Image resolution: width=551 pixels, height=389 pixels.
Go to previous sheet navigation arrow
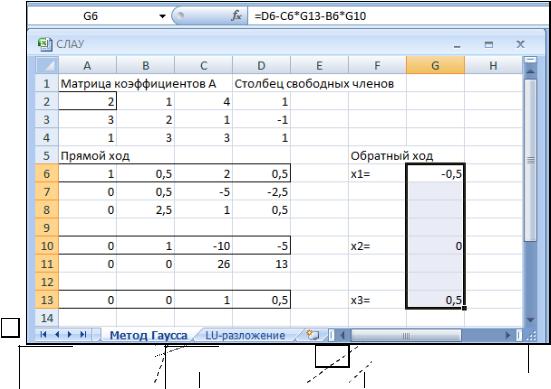[x=57, y=335]
